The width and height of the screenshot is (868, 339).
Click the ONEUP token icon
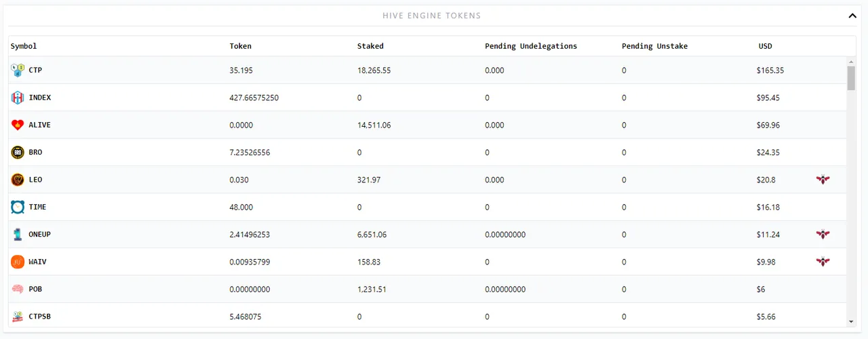(x=18, y=235)
